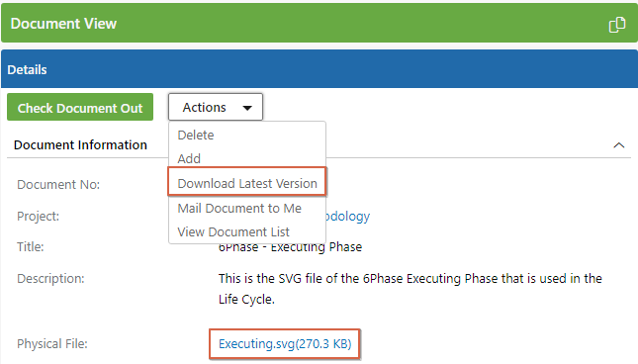The image size is (638, 364).
Task: Click the Actions dropdown caret arrow
Action: (x=247, y=108)
